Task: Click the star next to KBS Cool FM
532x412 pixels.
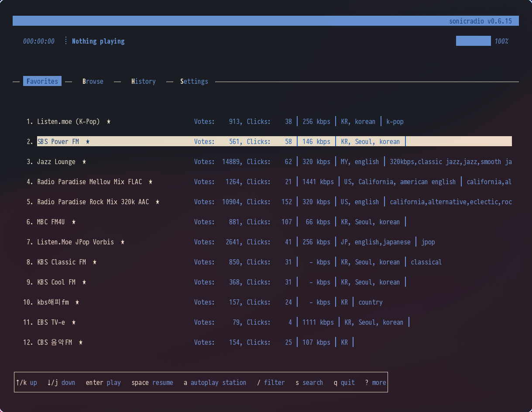Action: click(84, 282)
